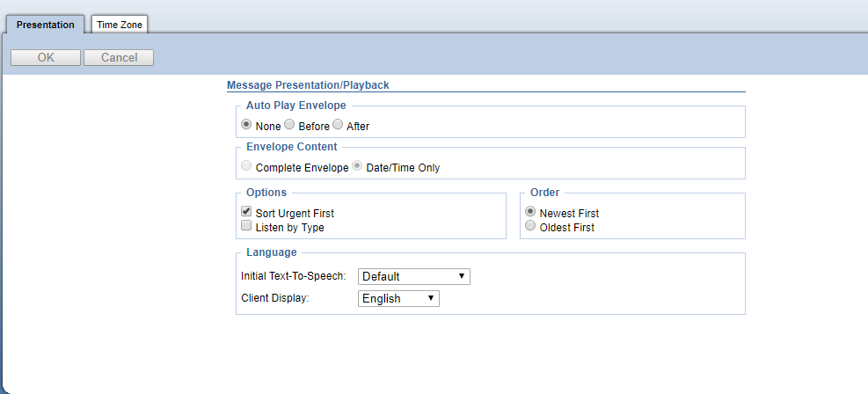Click the Message Presentation/Playback heading
Image resolution: width=868 pixels, height=394 pixels.
[308, 85]
